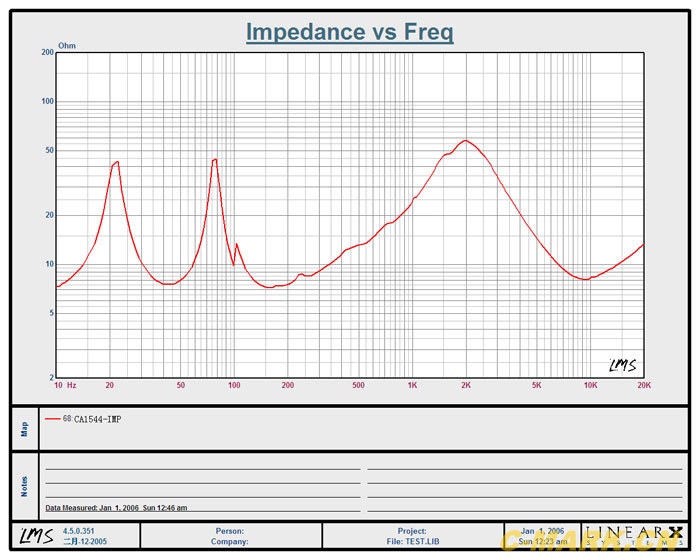Click the red line legend marker for CA1544-IMP

(52, 419)
